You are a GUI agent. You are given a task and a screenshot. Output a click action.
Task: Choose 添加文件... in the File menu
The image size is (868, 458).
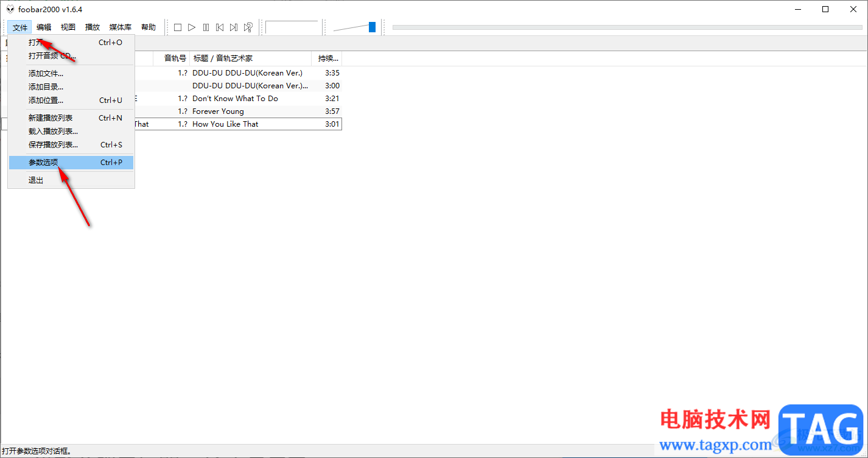[x=71, y=74]
